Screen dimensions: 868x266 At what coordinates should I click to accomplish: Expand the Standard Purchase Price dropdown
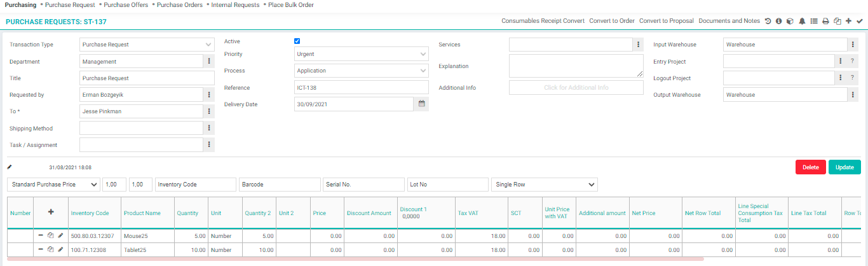(x=53, y=185)
